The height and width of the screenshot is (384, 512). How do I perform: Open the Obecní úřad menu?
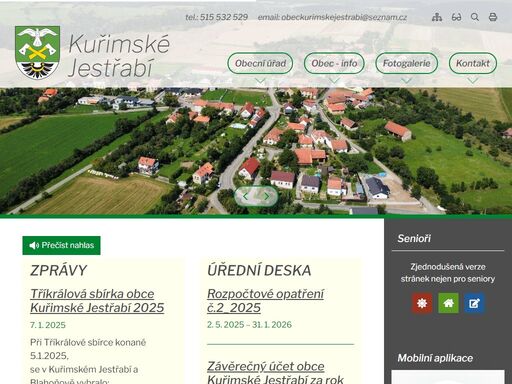(260, 63)
